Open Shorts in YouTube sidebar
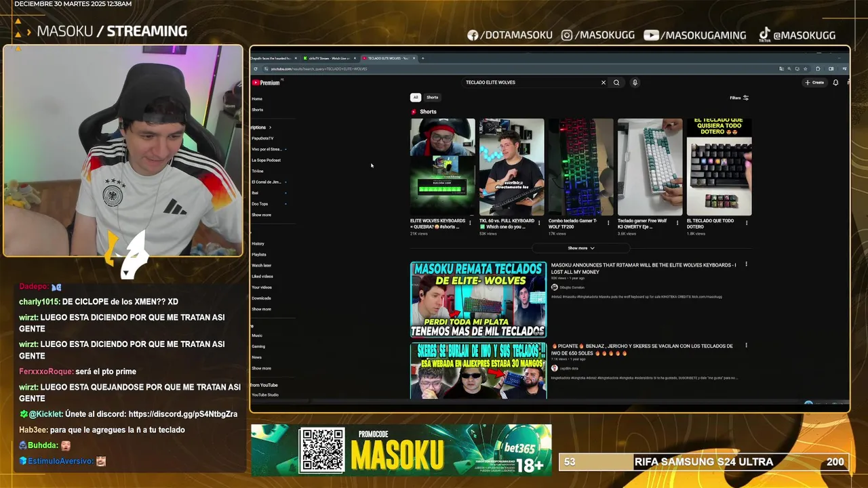This screenshot has height=488, width=868. click(258, 110)
